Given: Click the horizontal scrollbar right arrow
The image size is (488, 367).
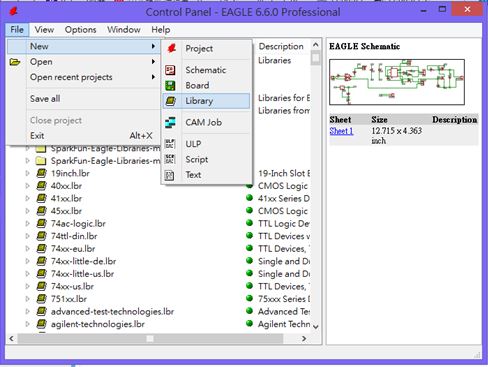Looking at the screenshot, I should (304, 339).
